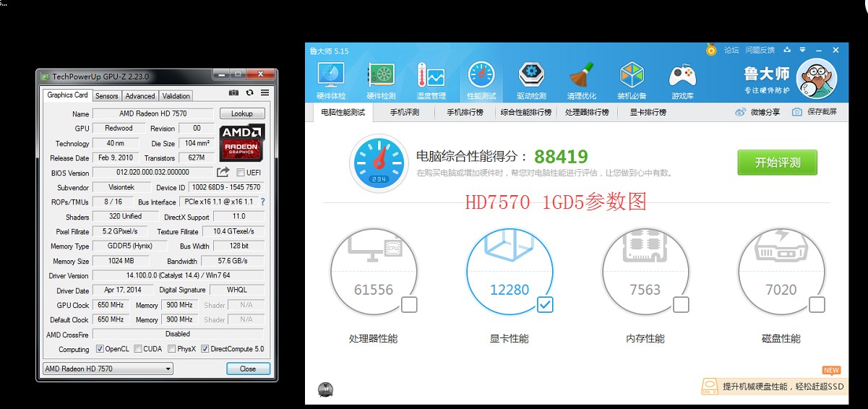Click the AMD Radeon Graphics logo
Screen dimensions: 868x409
coord(242,142)
